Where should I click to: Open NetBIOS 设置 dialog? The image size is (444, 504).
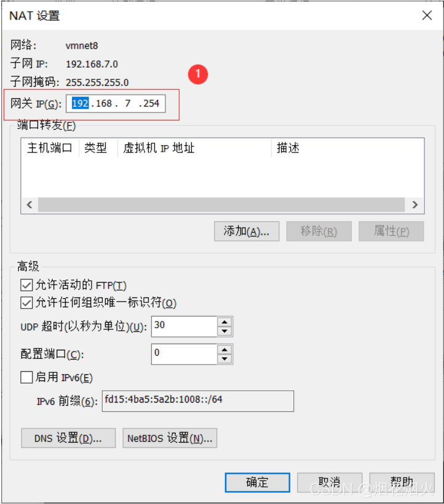(170, 438)
